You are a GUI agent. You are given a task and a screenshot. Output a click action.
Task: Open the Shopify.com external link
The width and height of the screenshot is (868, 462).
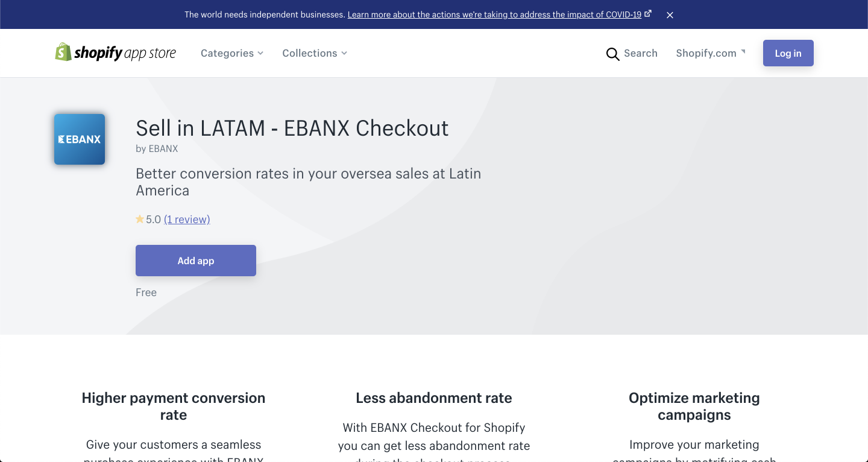click(x=711, y=53)
